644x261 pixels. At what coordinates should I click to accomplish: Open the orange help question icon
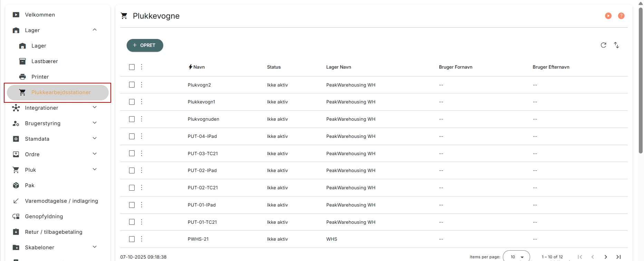point(621,16)
